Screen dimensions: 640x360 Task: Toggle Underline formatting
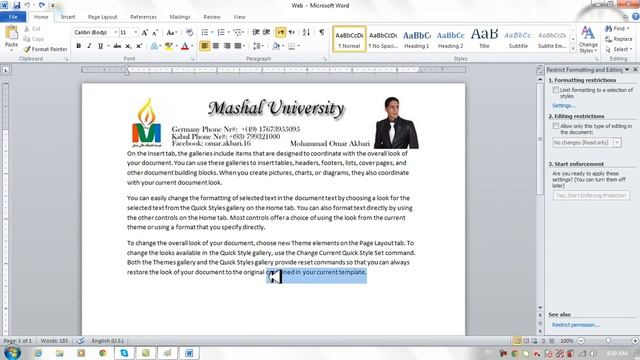(x=100, y=46)
